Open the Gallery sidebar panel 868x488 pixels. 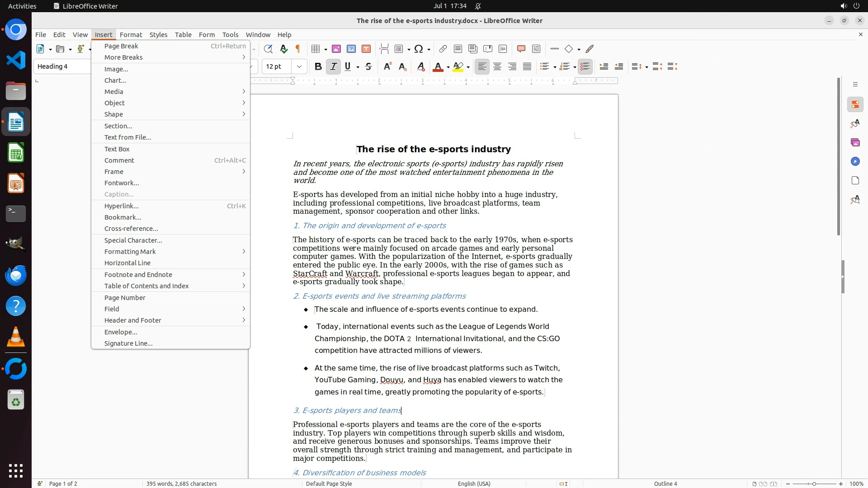[855, 142]
